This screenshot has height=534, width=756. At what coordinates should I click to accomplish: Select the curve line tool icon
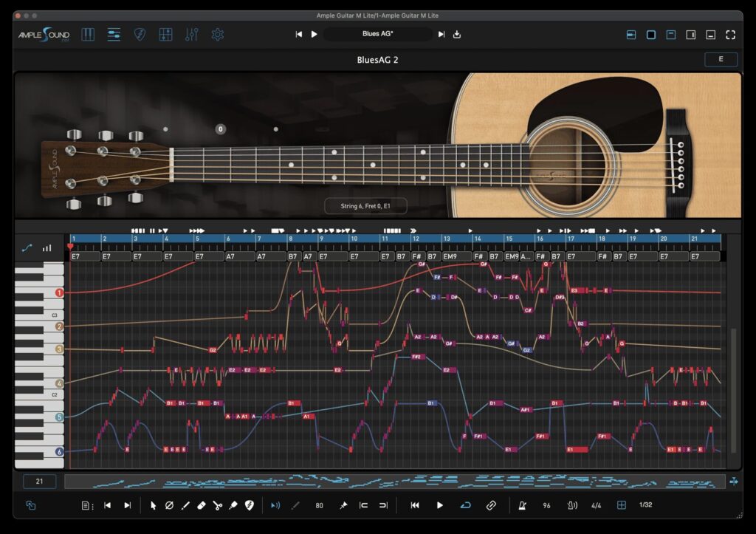[27, 248]
